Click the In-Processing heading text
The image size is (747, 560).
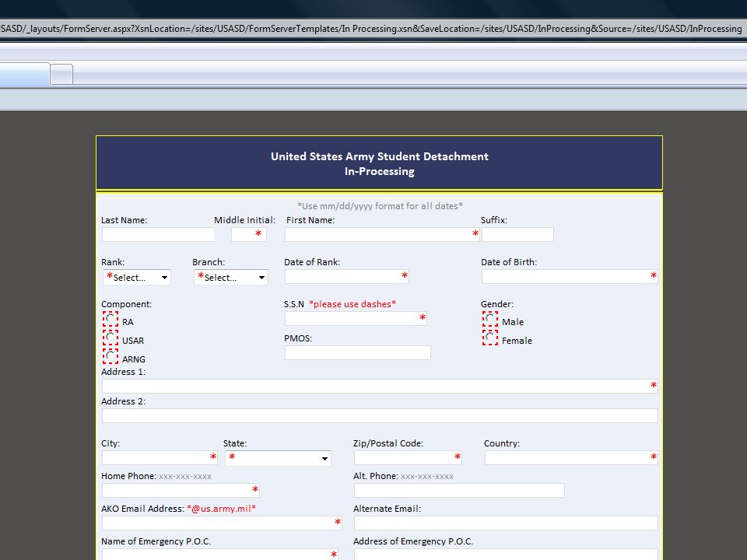pyautogui.click(x=380, y=171)
